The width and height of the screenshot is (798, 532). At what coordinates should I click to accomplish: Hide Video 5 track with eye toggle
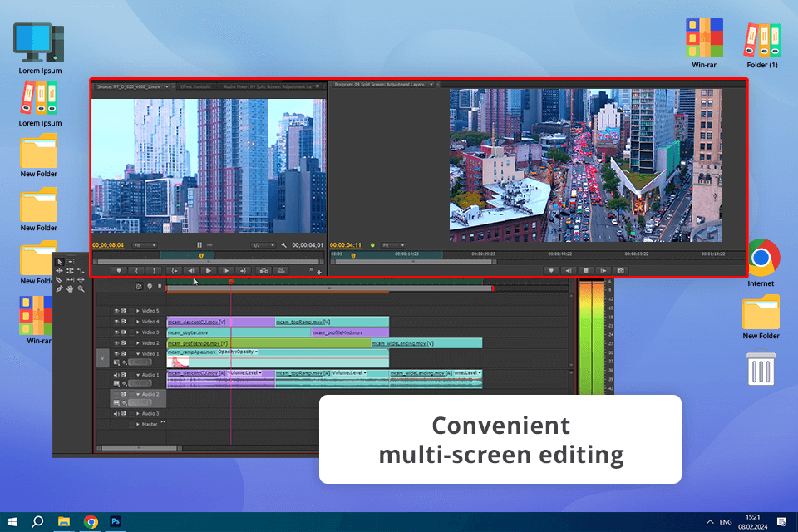coord(116,311)
